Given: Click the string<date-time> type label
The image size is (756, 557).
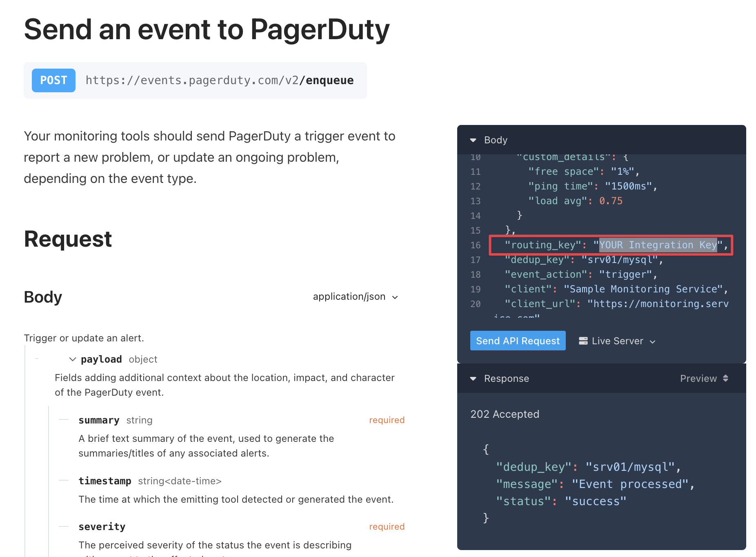Looking at the screenshot, I should [x=180, y=481].
